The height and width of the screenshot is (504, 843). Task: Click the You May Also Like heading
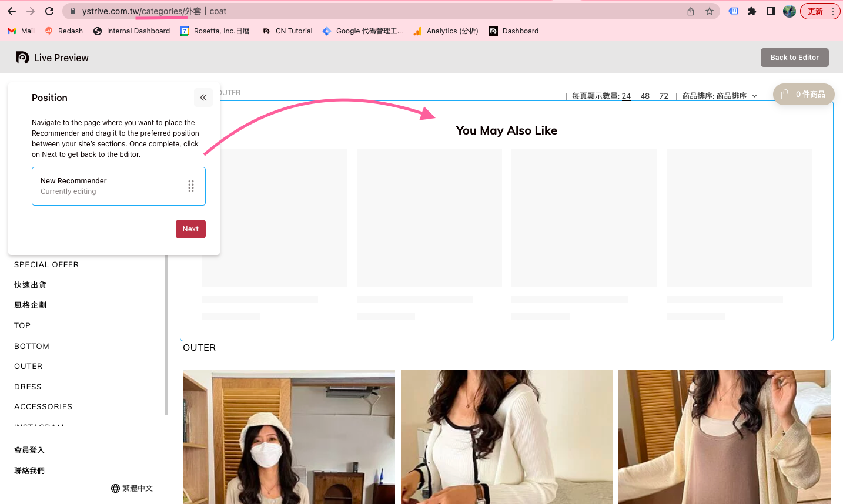pos(506,130)
